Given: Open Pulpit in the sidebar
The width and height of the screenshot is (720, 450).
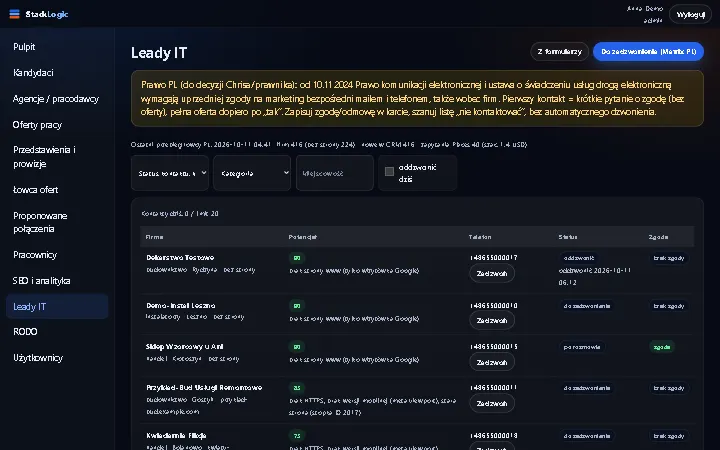Looking at the screenshot, I should coord(24,47).
